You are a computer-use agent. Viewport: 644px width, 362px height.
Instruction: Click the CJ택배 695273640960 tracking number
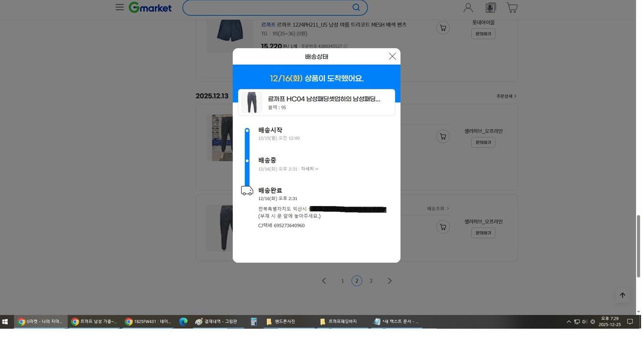coord(281,225)
